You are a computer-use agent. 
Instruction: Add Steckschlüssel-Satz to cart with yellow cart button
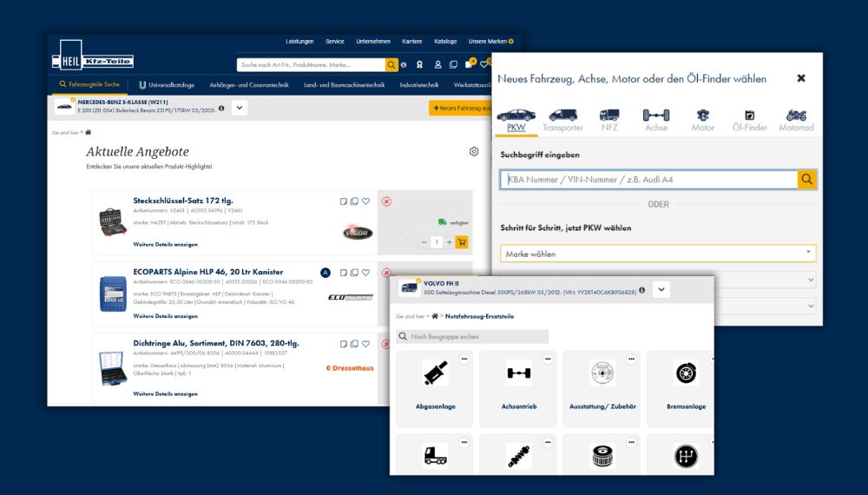pyautogui.click(x=462, y=242)
